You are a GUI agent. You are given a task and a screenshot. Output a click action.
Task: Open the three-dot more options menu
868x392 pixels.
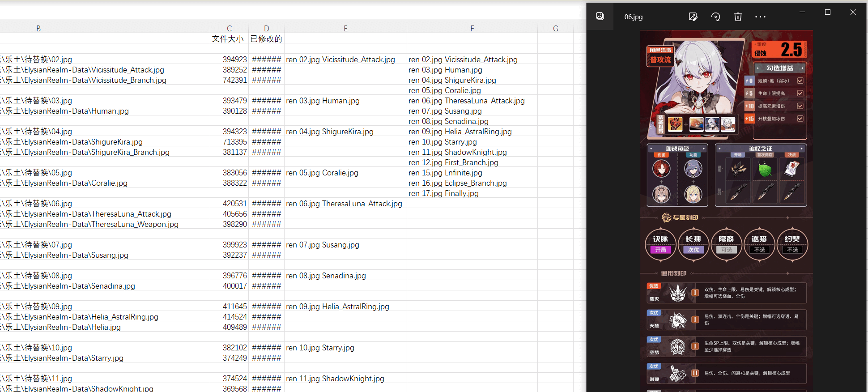760,17
